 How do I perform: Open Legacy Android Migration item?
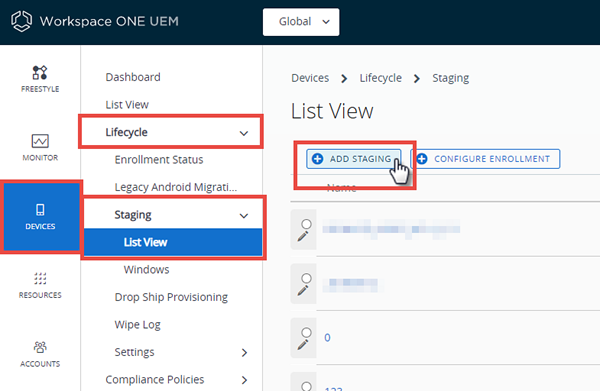(176, 187)
